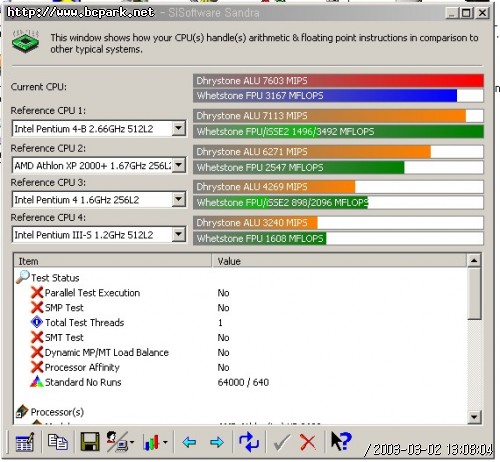This screenshot has height=462, width=500.
Task: Go back with the left blue arrow
Action: (189, 442)
